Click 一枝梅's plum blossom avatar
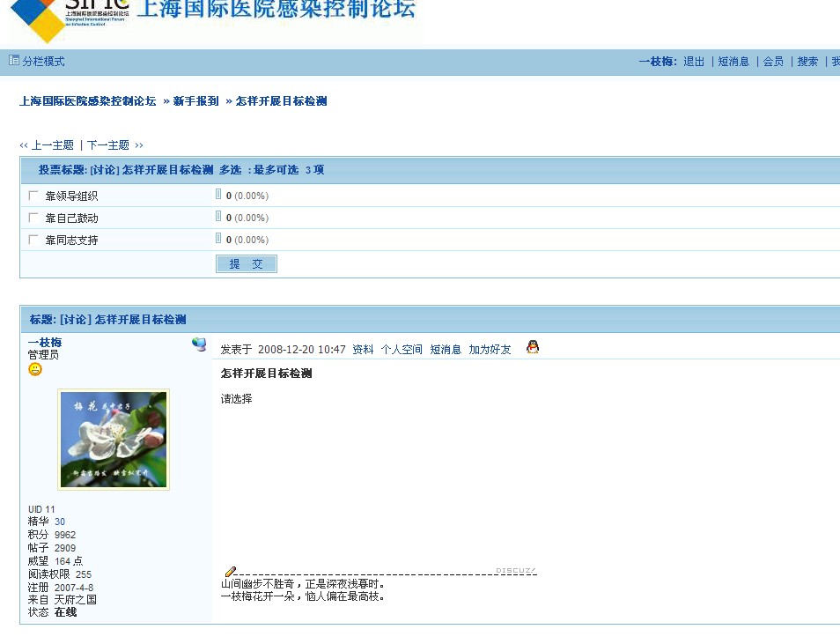Screen dimensions: 840x644 coord(114,439)
